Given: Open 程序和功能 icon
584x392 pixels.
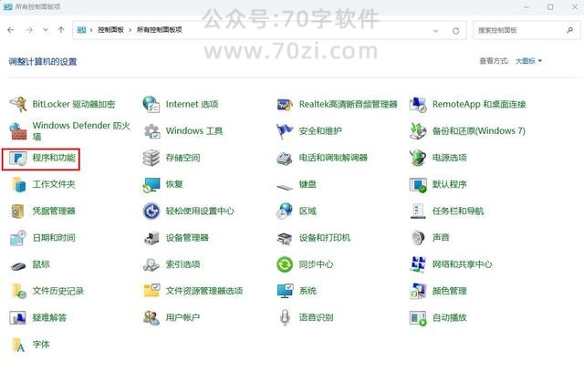Looking at the screenshot, I should pos(18,158).
